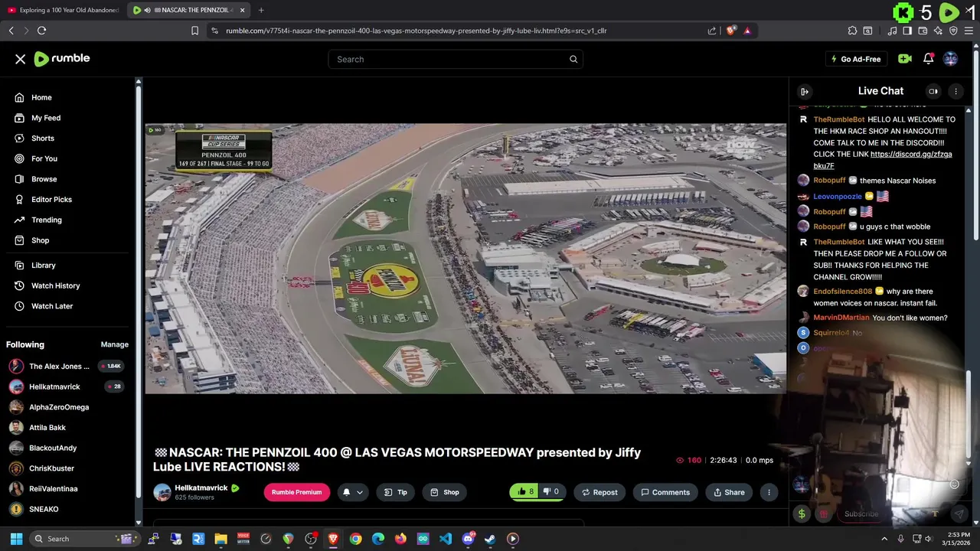Open the notification bell dropdown for Hellkatmavrick

(x=352, y=492)
